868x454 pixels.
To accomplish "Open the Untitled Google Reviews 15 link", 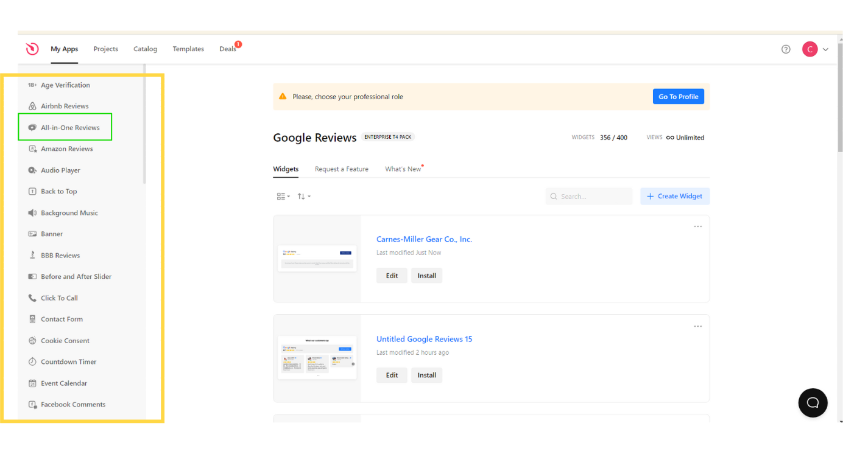I will click(x=424, y=339).
